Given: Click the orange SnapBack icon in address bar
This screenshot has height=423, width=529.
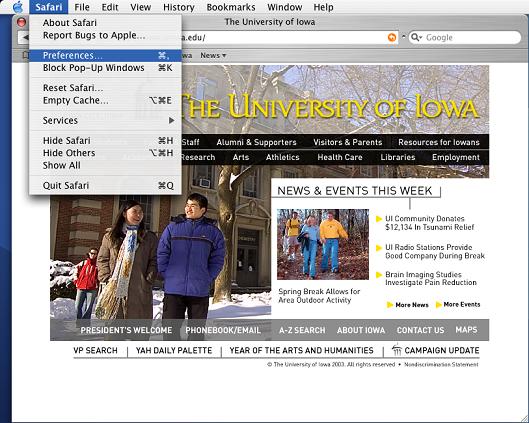Looking at the screenshot, I should tap(392, 37).
